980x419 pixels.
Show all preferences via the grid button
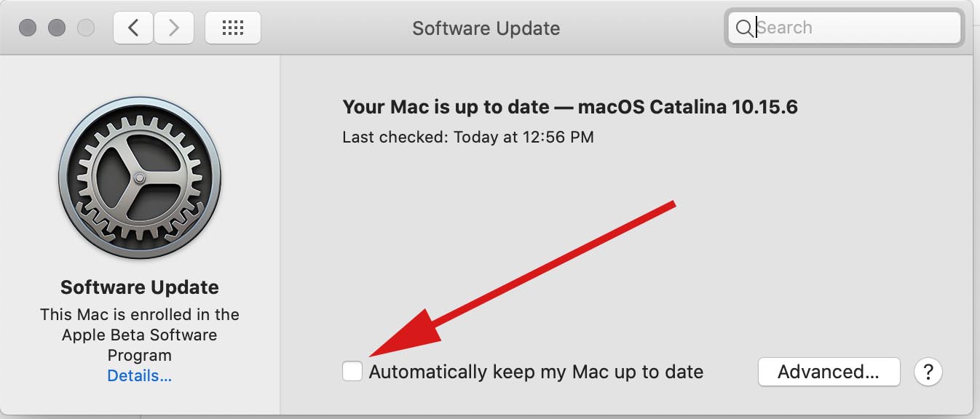[x=233, y=28]
